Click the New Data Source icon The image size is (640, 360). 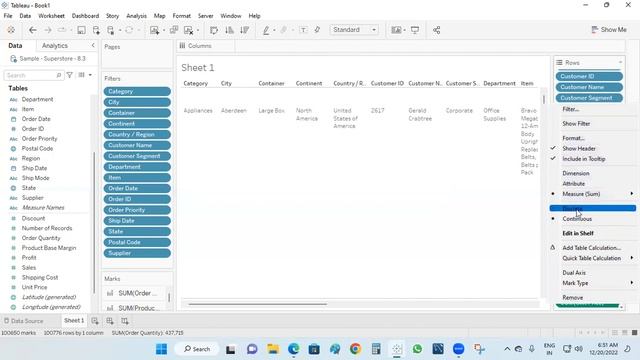96,30
